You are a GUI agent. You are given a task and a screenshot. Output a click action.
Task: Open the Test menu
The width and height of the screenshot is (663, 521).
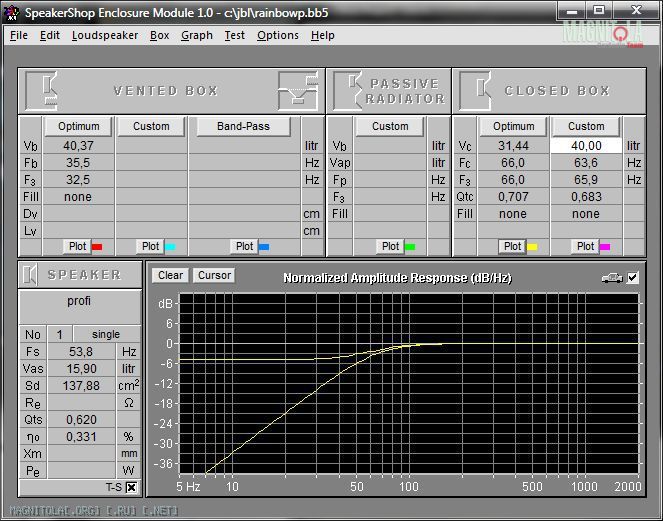click(x=234, y=35)
